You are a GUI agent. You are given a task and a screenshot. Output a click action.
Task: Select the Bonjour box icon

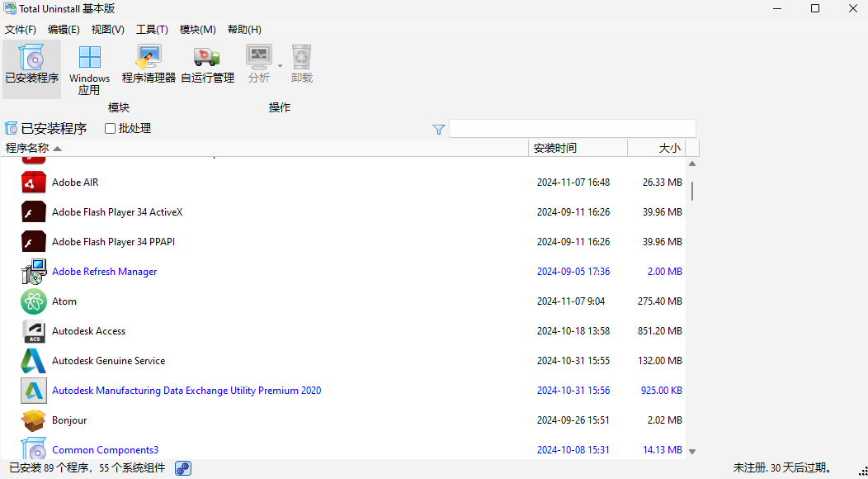33,420
